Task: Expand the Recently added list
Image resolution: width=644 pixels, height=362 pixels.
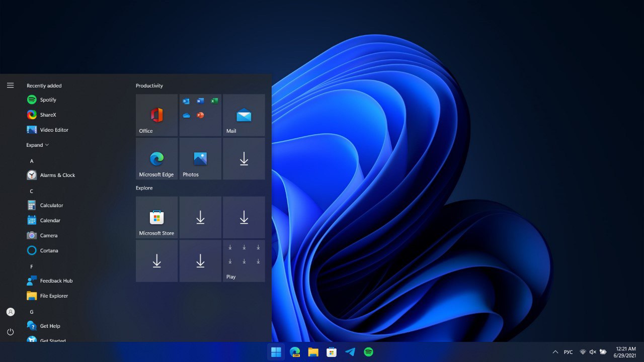Action: click(38, 145)
